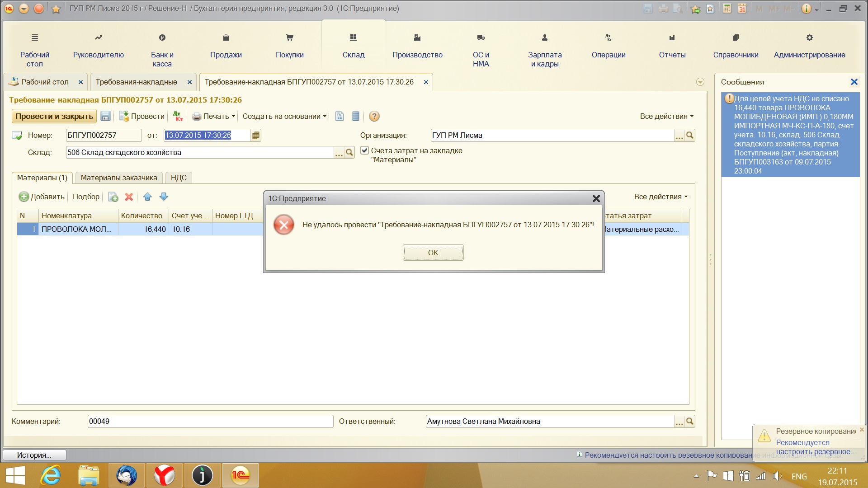Move row down with blue arrow
868x488 pixels.
pyautogui.click(x=164, y=197)
